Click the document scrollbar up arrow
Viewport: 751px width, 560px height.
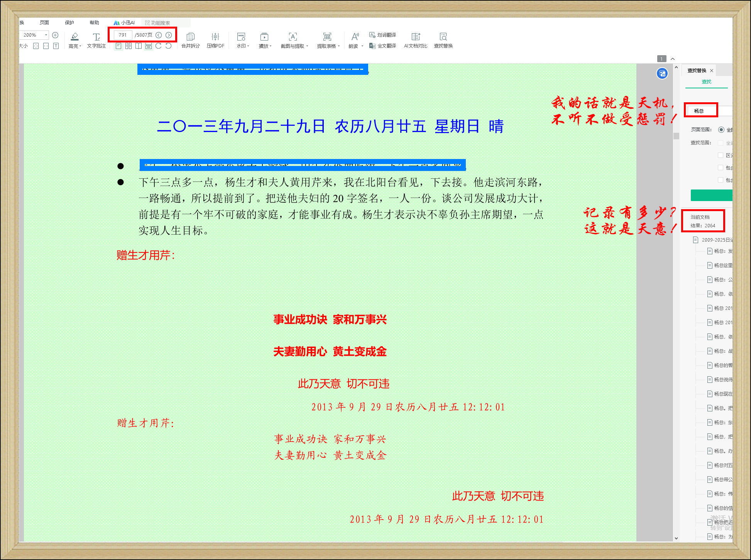pos(676,67)
